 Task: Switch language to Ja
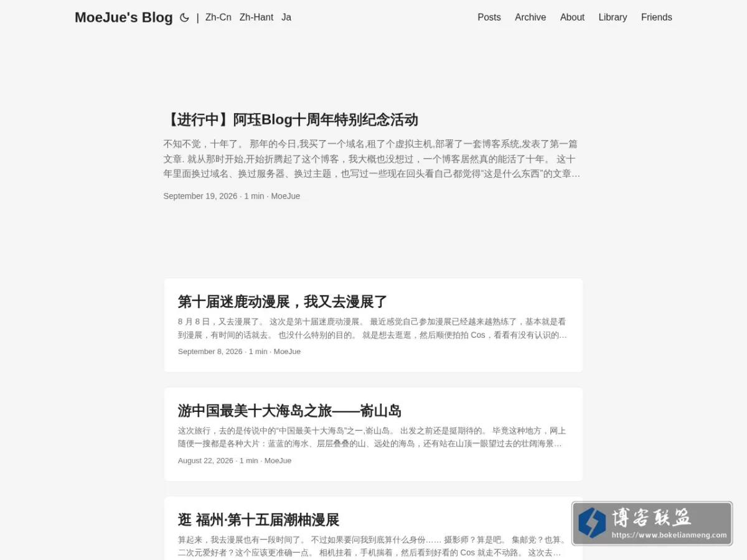[286, 17]
